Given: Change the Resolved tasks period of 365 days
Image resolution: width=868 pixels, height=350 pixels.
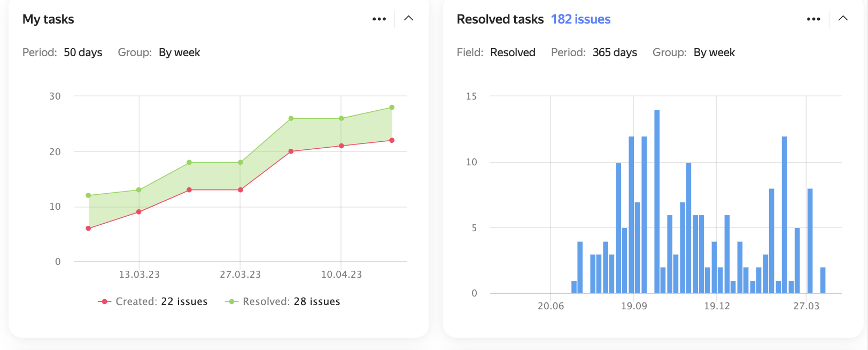Looking at the screenshot, I should (x=615, y=52).
